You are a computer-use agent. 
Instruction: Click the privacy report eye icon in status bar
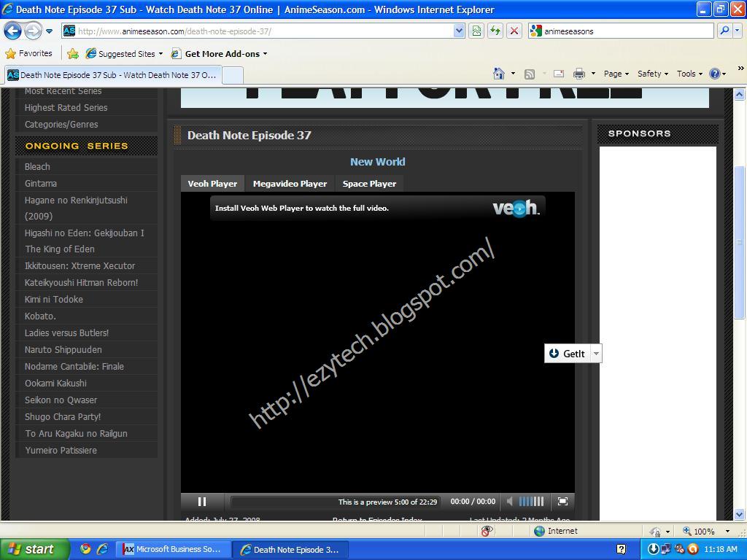487,531
